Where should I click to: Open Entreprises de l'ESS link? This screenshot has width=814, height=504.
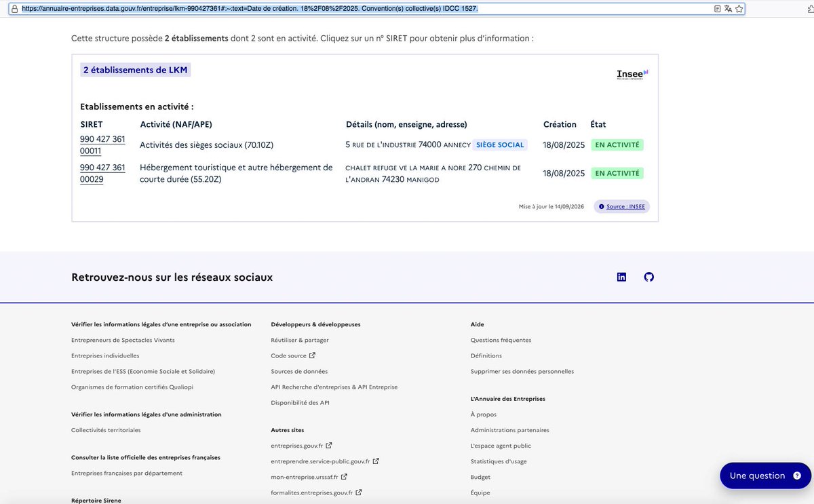(x=143, y=371)
